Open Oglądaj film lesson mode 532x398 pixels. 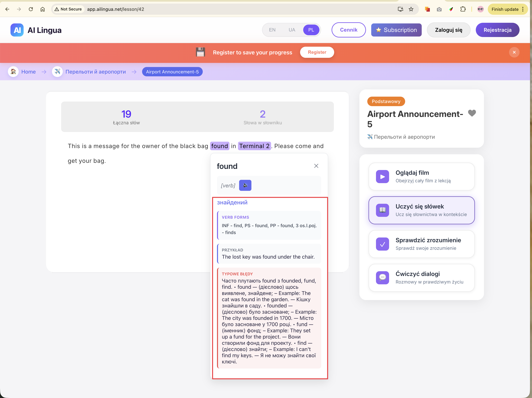(421, 176)
